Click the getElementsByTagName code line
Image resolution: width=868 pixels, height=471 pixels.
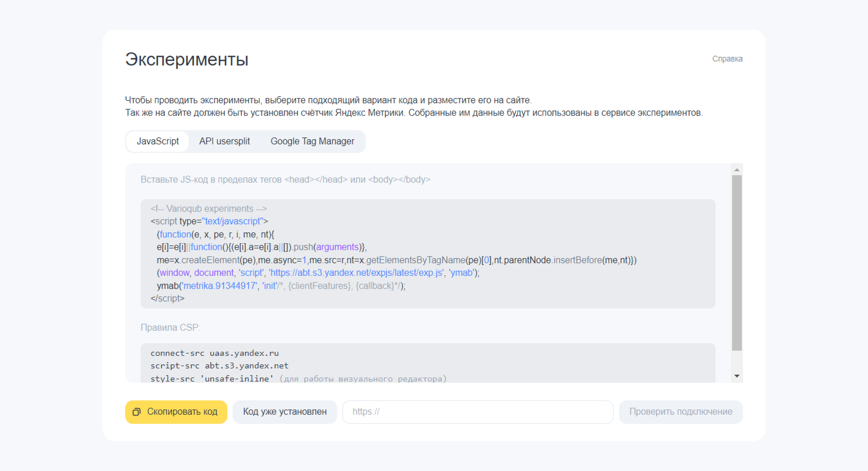[x=396, y=260]
